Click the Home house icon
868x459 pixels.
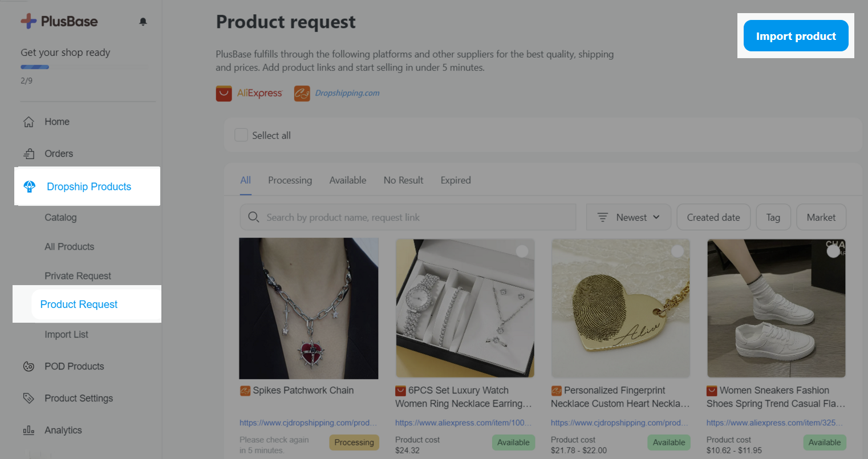tap(29, 122)
